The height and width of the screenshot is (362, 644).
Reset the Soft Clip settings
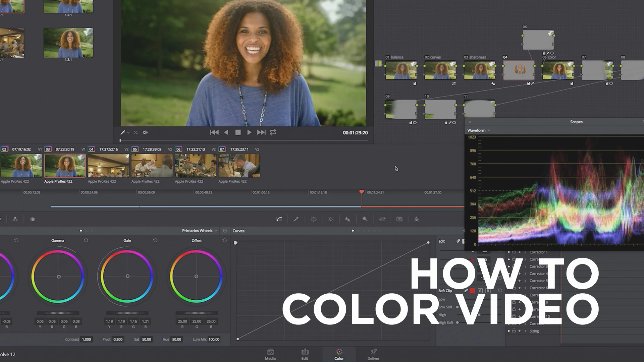point(500,291)
